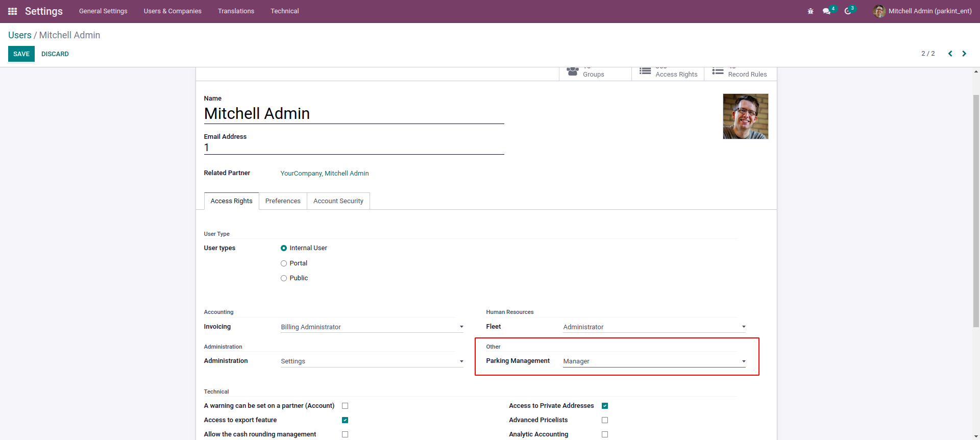Uncheck Access to export feature
Viewport: 980px width, 440px height.
click(345, 420)
